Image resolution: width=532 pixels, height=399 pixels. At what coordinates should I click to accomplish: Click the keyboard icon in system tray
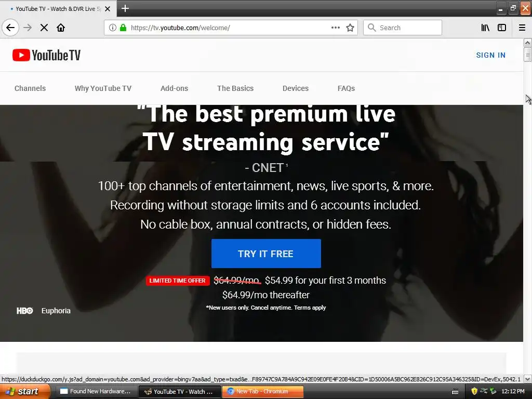[x=455, y=392]
